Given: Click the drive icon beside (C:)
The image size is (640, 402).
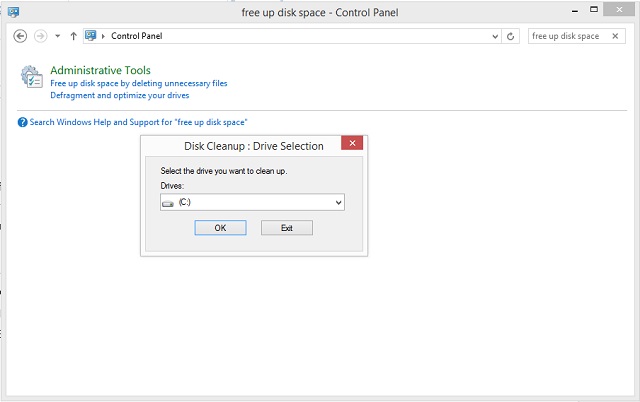Looking at the screenshot, I should (168, 203).
